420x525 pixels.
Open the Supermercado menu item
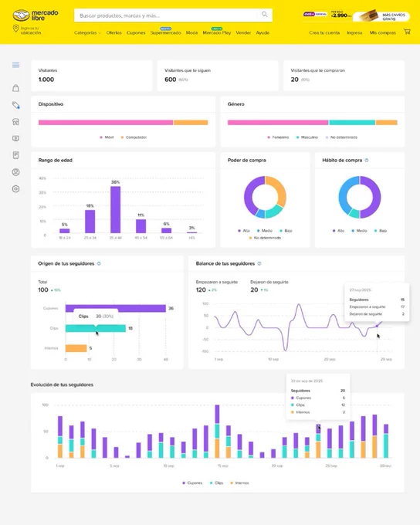point(165,32)
